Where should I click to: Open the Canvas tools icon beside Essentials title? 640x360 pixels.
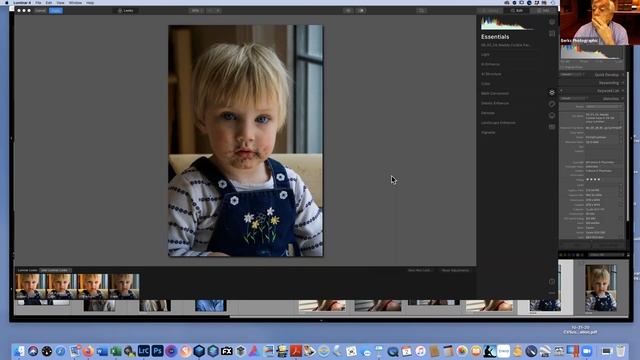[552, 34]
